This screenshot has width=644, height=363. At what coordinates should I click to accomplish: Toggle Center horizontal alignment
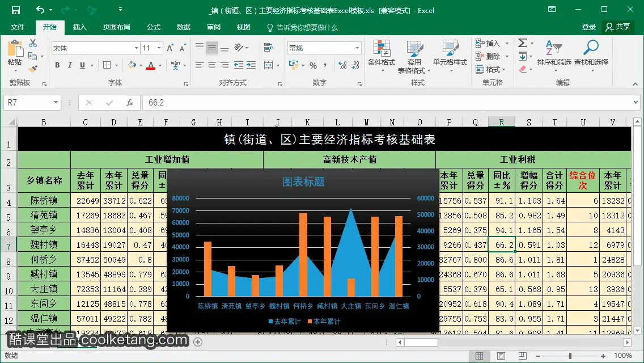click(x=212, y=65)
